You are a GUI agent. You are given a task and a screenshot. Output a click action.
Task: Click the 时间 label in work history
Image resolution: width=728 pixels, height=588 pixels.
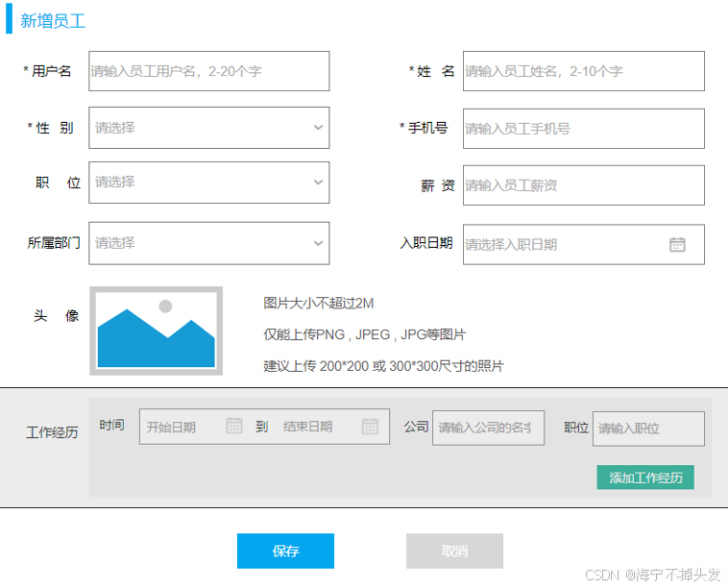(x=112, y=425)
